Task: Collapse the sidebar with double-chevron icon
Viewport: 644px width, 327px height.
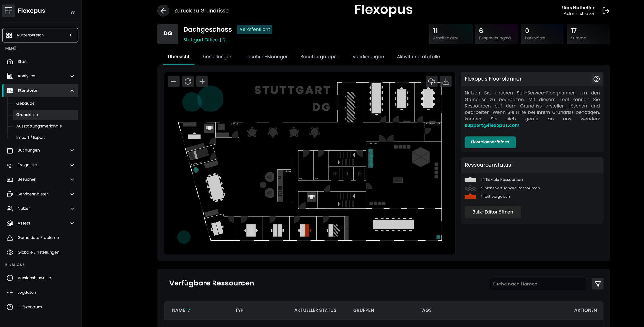Action: click(73, 13)
